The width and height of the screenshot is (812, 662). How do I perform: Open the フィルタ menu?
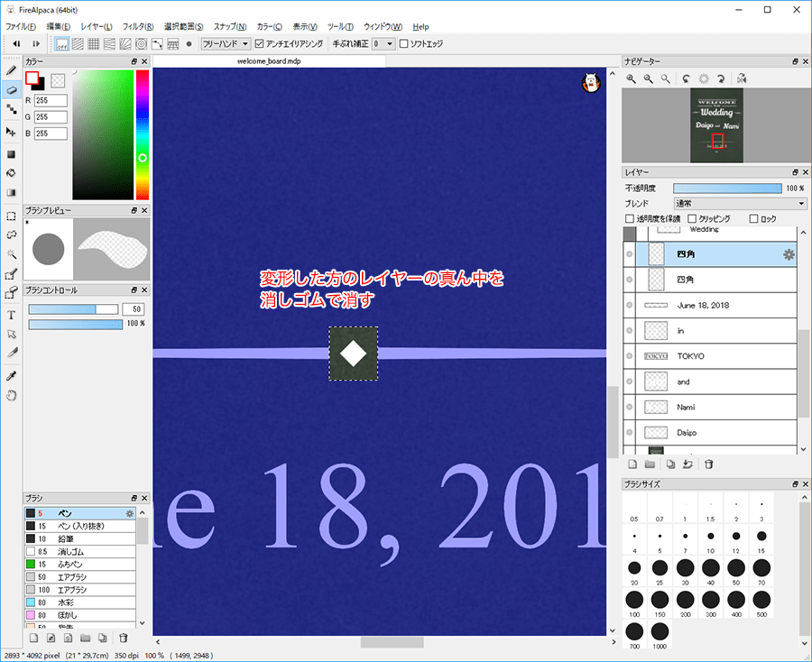[x=137, y=26]
